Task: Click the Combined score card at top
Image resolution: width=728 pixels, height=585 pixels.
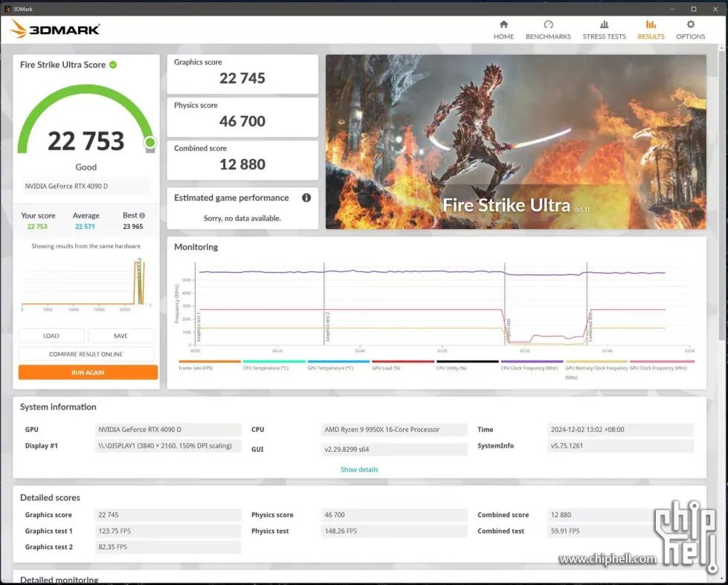Action: (x=242, y=160)
